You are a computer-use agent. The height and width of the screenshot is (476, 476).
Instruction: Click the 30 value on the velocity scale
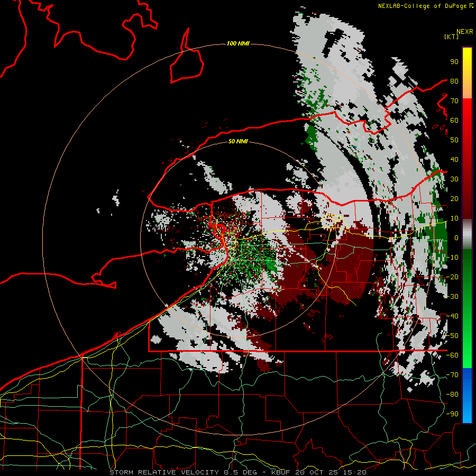click(x=454, y=179)
